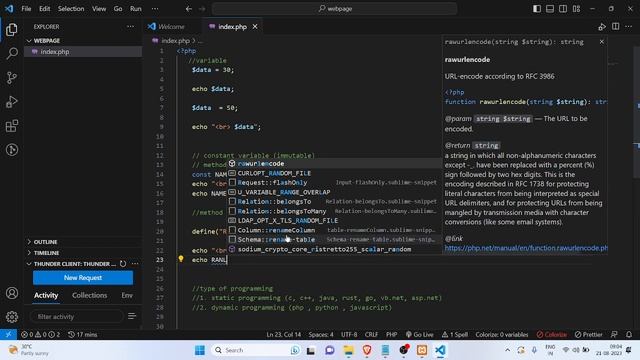Click the errors and warnings count in status bar

pos(40,334)
